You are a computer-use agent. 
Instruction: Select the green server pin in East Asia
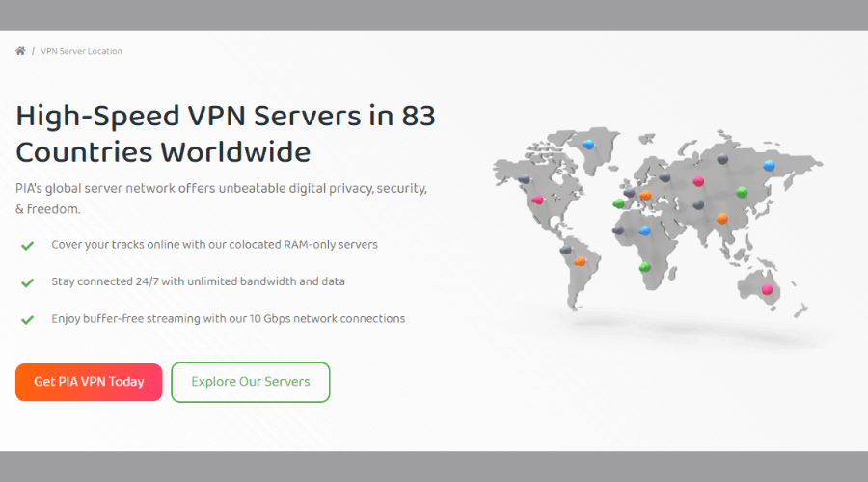tap(742, 192)
